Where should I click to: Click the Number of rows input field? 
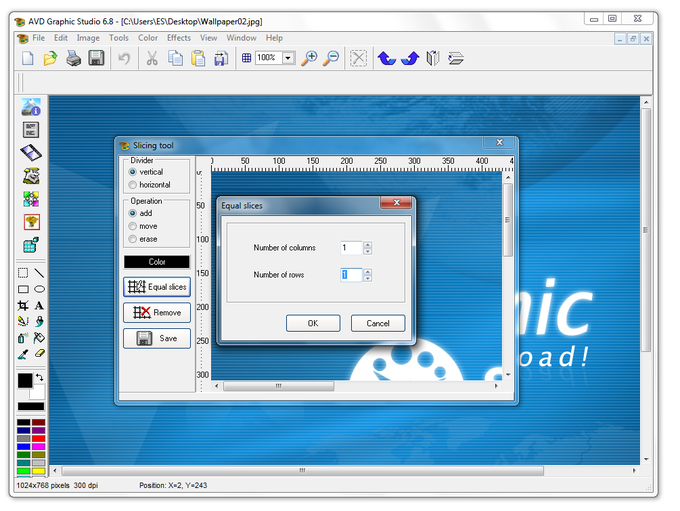point(352,275)
